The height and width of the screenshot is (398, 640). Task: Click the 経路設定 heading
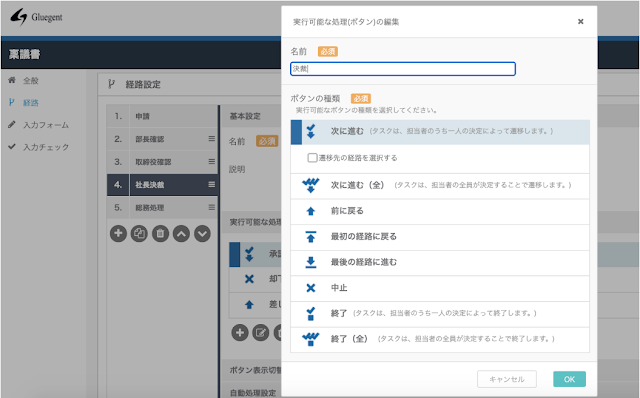pyautogui.click(x=143, y=84)
